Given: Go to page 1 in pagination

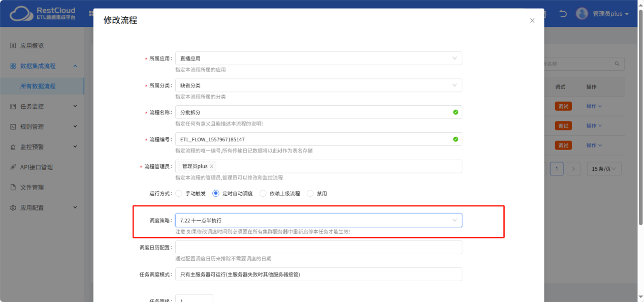Looking at the screenshot, I should pyautogui.click(x=557, y=169).
